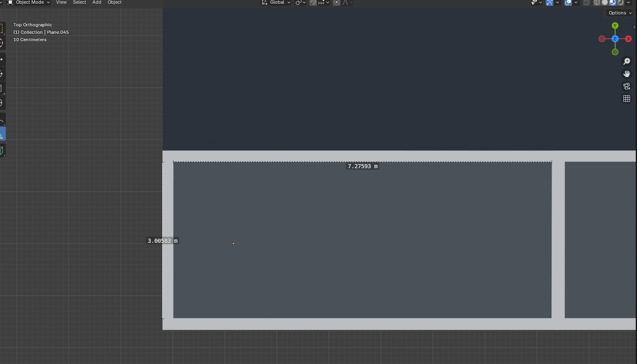Click the 7.27593 m measurement label
The height and width of the screenshot is (364, 637).
coord(362,166)
